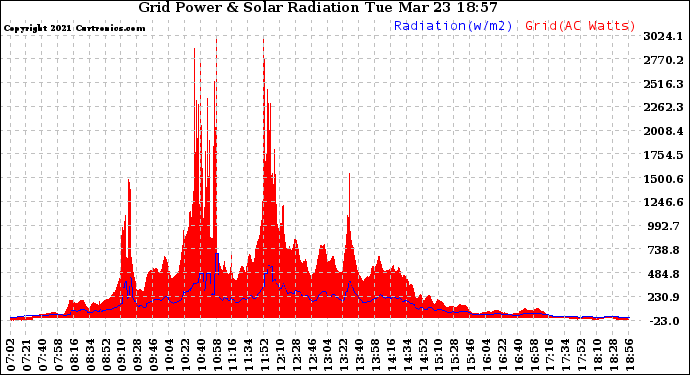Image resolution: width=690 pixels, height=375 pixels.
Task: Click the x-axis time label 11:52
Action: 264,355
